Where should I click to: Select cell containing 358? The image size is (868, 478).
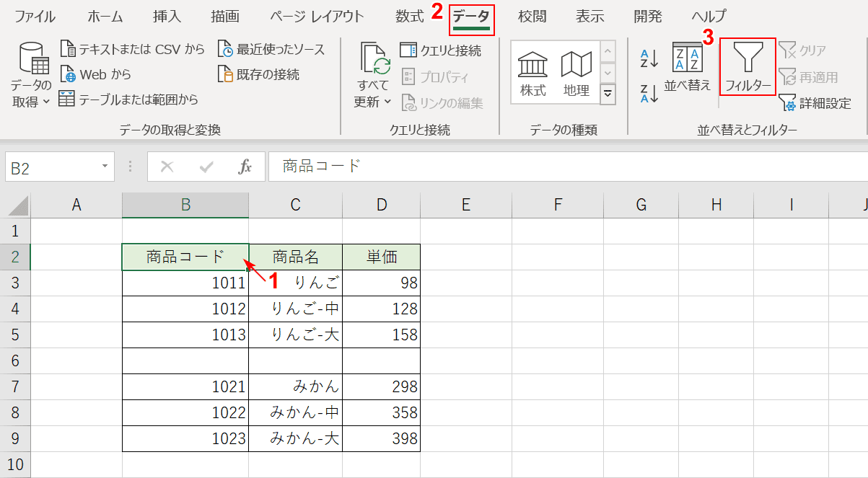(x=382, y=412)
